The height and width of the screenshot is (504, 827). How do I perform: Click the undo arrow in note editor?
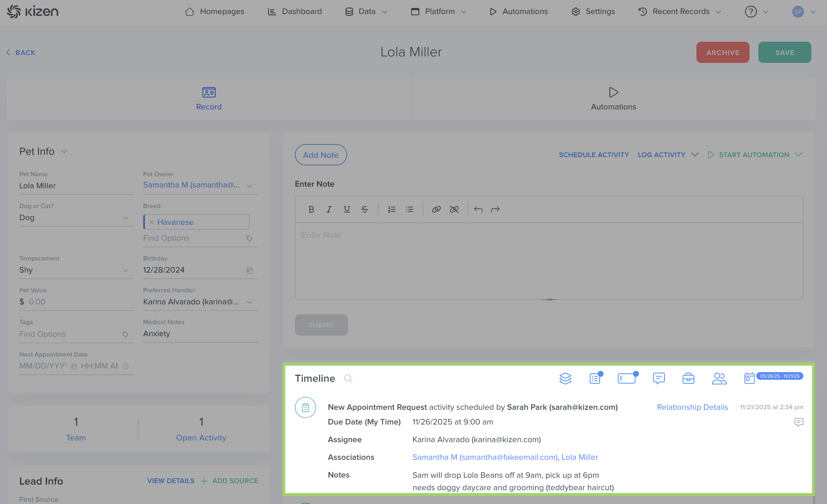click(478, 209)
